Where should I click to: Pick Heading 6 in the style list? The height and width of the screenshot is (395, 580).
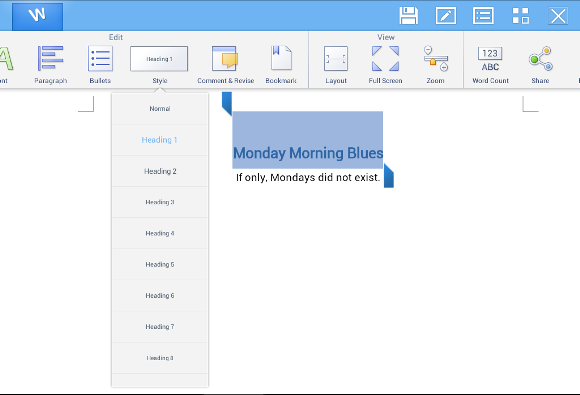click(160, 296)
